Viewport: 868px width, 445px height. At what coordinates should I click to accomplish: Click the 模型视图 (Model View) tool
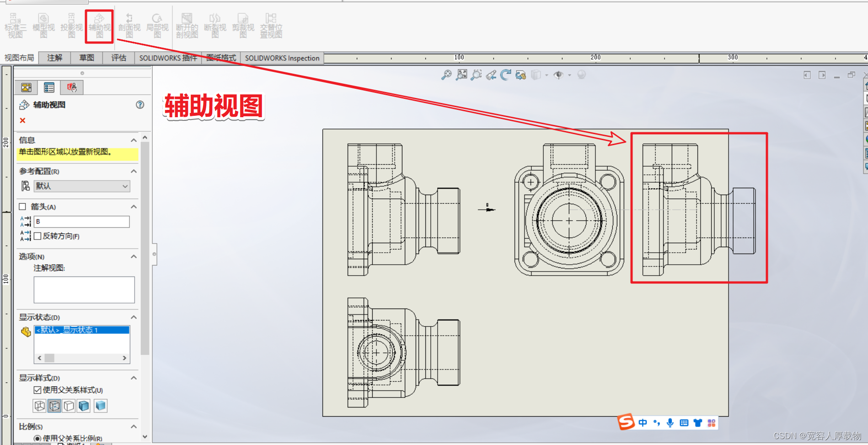coord(43,26)
